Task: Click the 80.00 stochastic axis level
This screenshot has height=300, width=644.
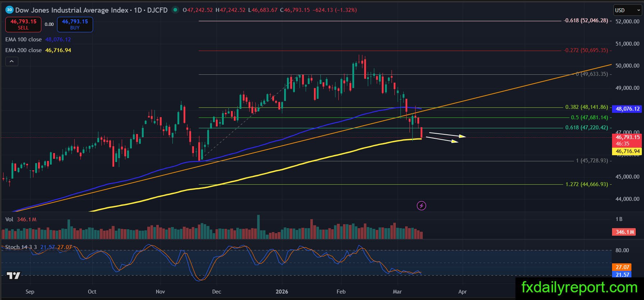Action: (622, 250)
